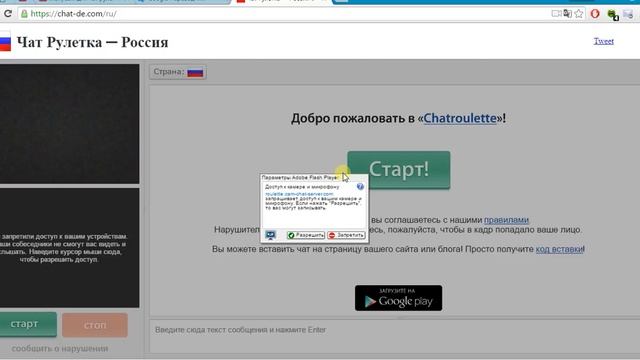
Task: Click the Чат Рулетка — Россия title
Action: coord(92,42)
